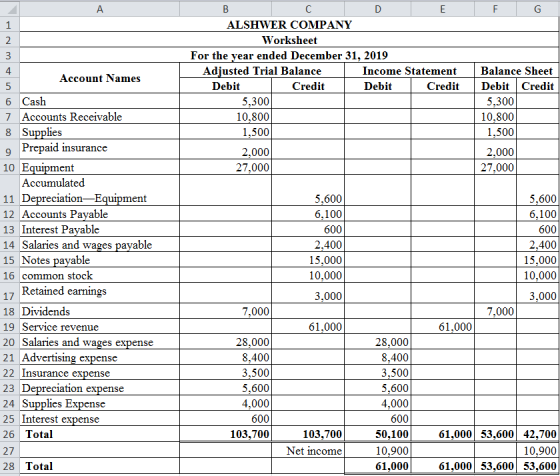The image size is (560, 476).
Task: Select row 19 header
Action: click(x=10, y=327)
